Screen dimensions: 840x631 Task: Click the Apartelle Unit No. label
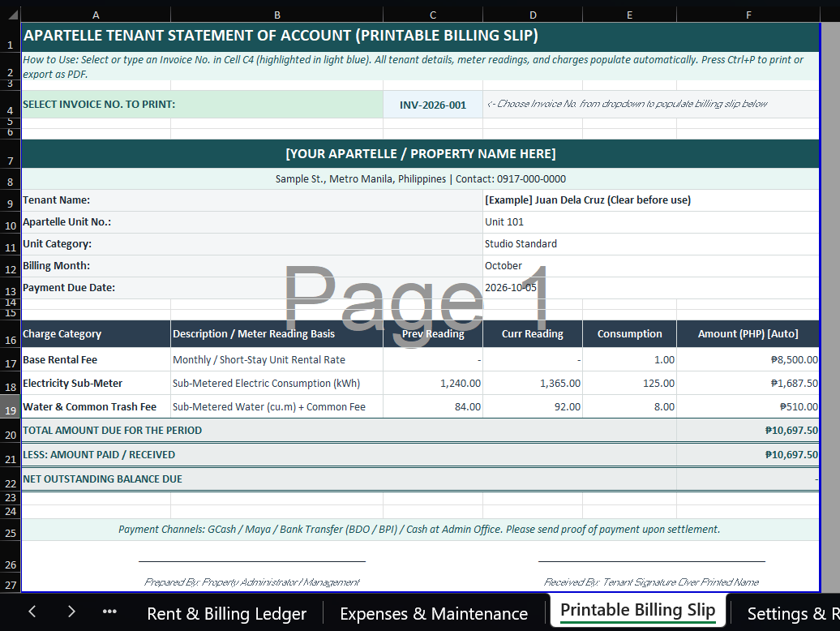[67, 221]
